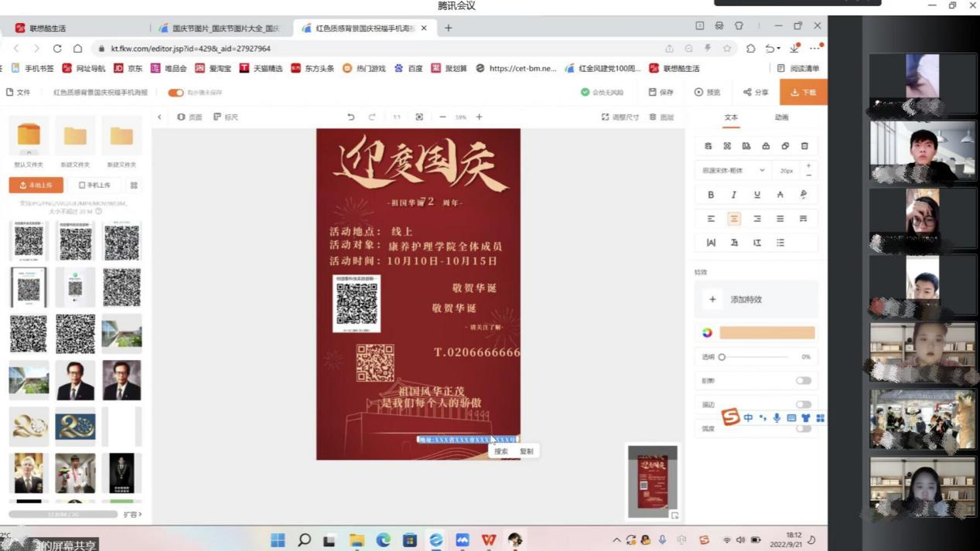Image resolution: width=980 pixels, height=551 pixels.
Task: Toggle the auto-save switch in header
Action: 176,93
